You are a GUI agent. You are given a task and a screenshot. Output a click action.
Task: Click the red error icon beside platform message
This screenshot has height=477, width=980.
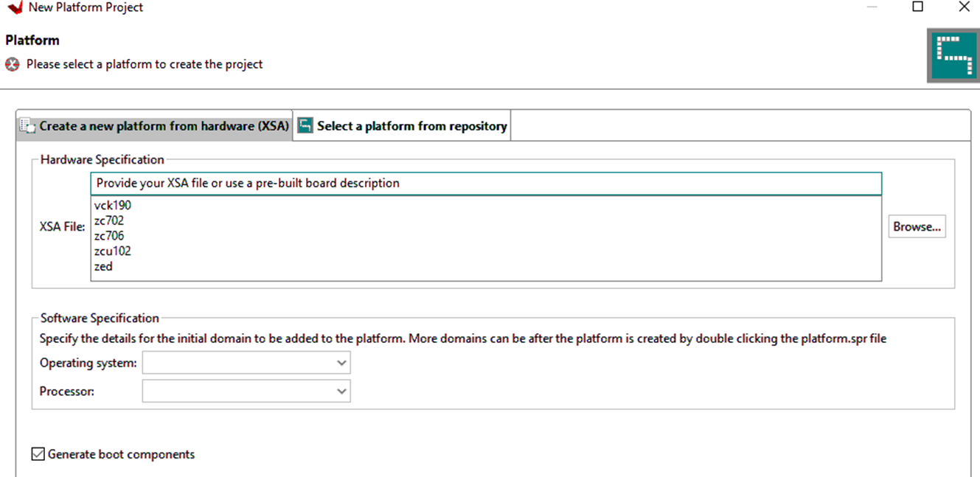coord(12,64)
